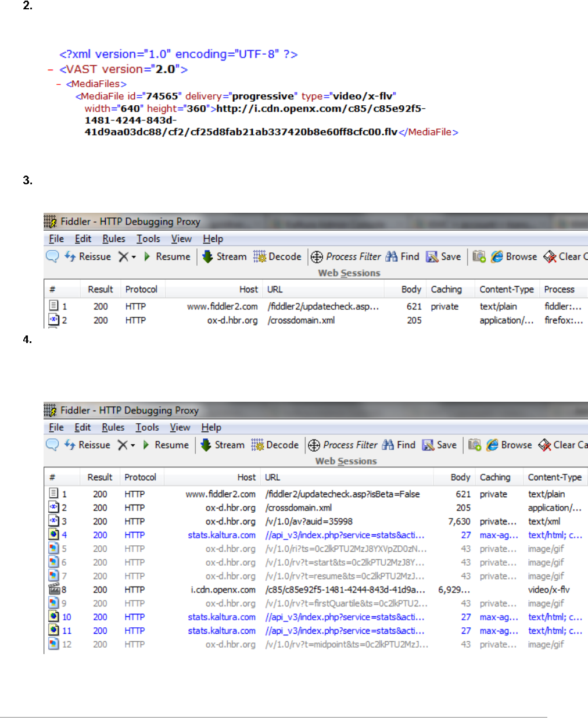Select session 7 rv?t=resume URL

tap(345, 576)
